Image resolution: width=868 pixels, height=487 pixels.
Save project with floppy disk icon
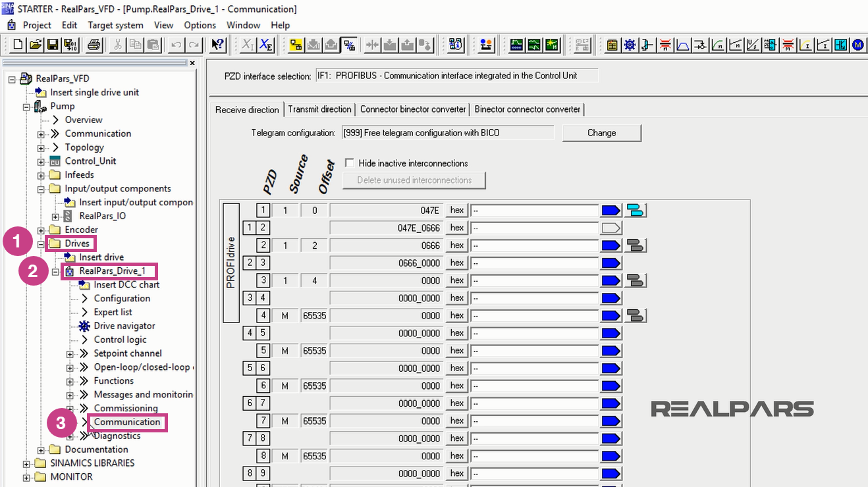[x=53, y=45]
